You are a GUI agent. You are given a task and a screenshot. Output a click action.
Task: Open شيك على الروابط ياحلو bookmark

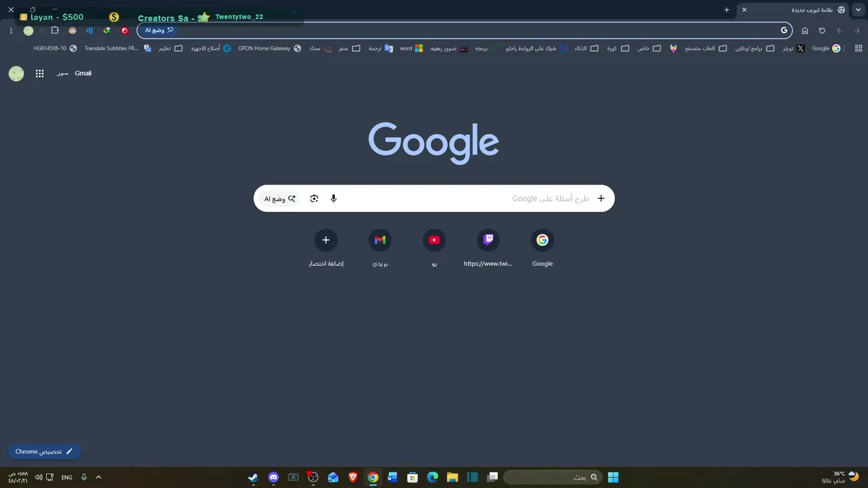coord(537,49)
